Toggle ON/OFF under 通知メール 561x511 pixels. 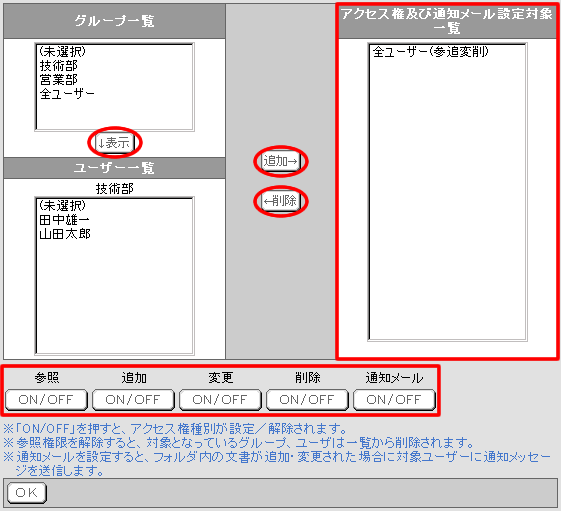(x=394, y=399)
